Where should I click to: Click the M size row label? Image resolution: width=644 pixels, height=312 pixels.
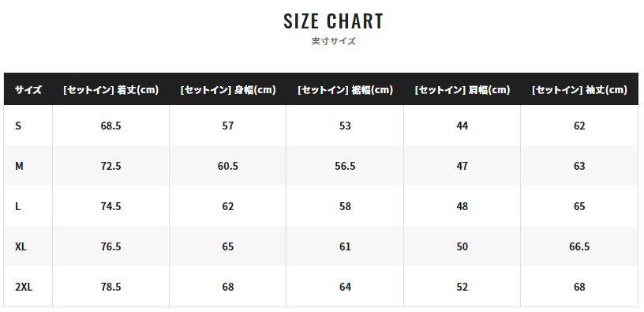click(19, 166)
